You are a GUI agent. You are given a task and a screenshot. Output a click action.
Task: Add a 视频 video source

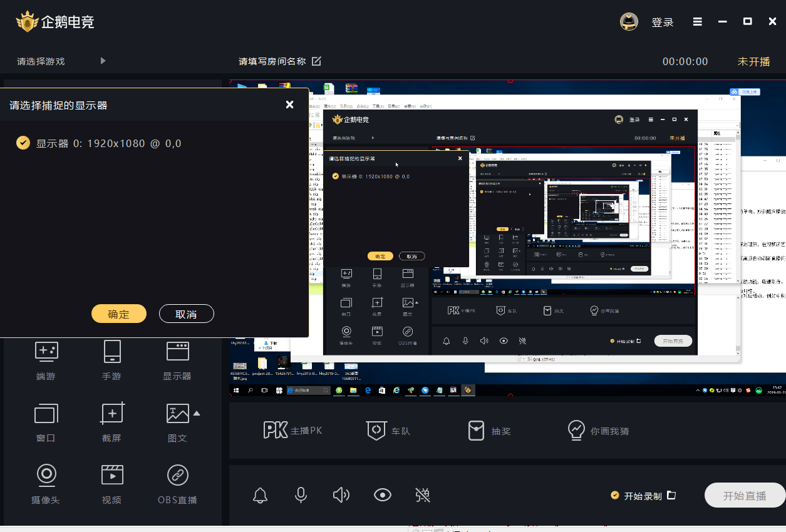[112, 475]
